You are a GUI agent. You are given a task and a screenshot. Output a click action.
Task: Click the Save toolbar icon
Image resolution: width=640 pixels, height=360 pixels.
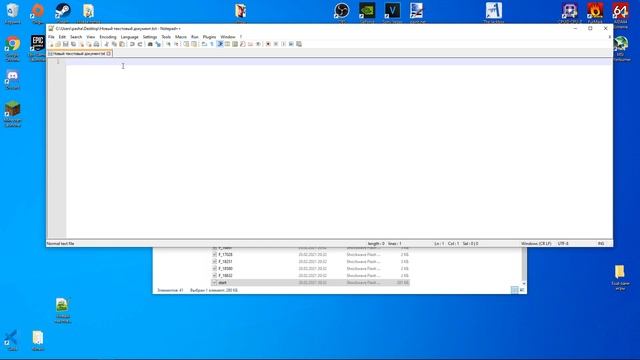(x=66, y=44)
